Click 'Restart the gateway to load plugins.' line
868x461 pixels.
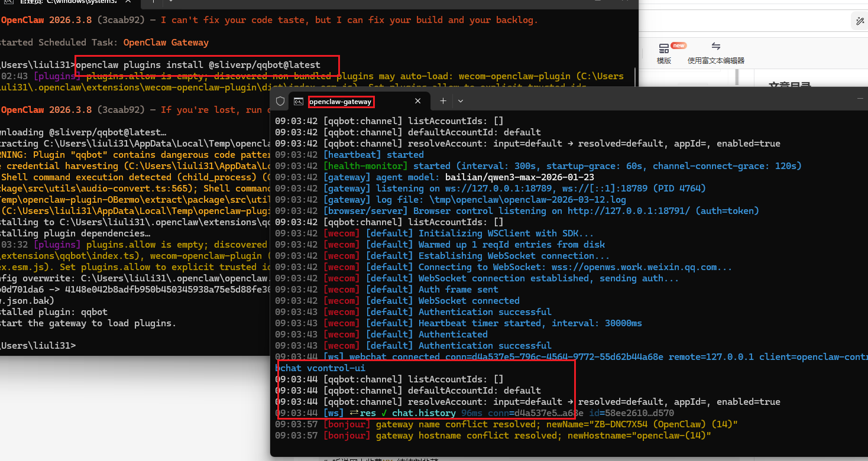(x=88, y=323)
